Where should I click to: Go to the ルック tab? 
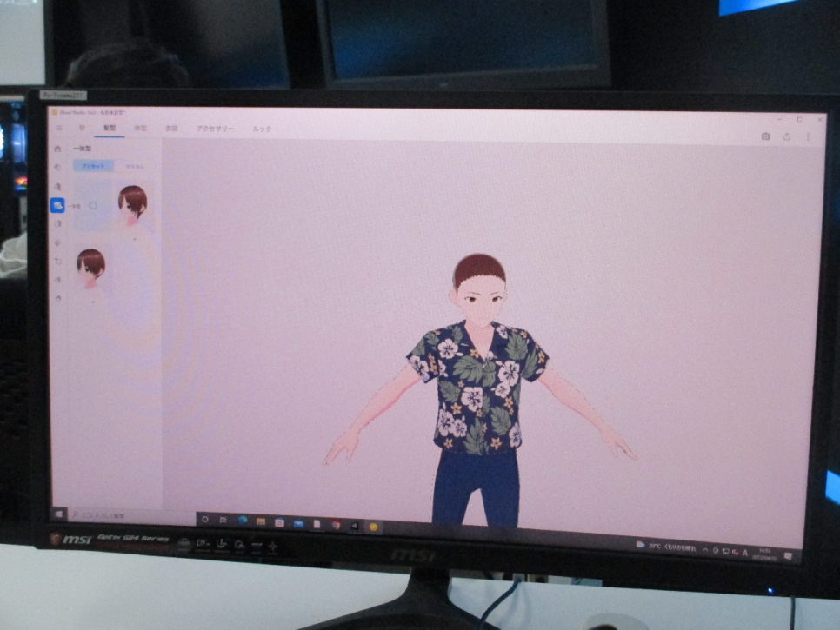[x=262, y=129]
